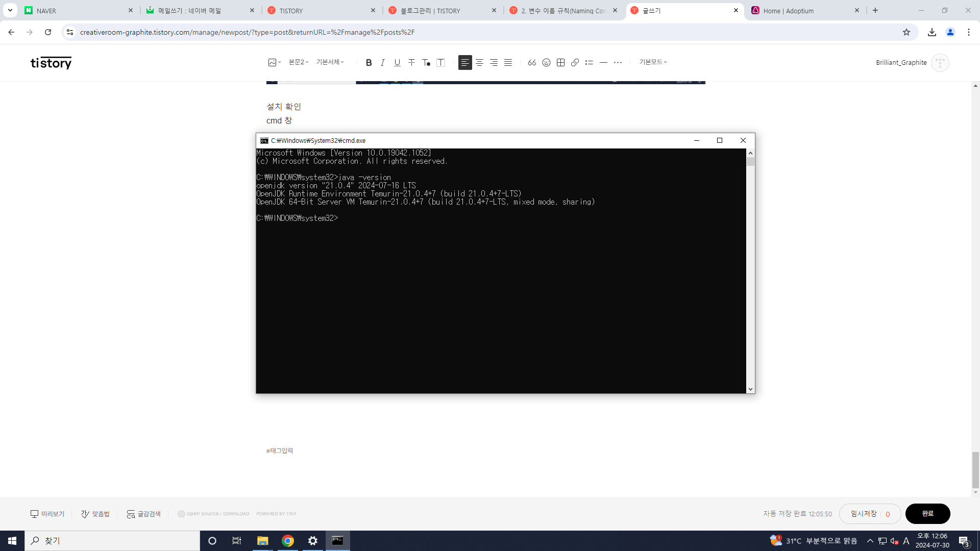
Task: Open the emoji picker
Action: click(x=546, y=62)
